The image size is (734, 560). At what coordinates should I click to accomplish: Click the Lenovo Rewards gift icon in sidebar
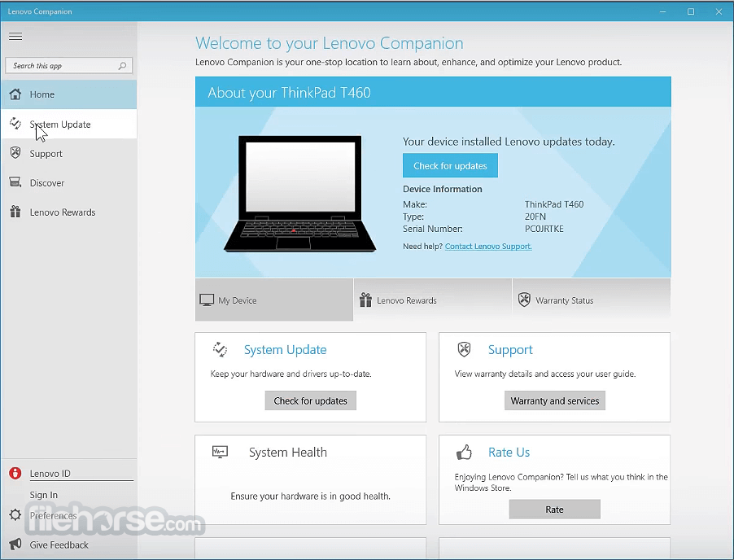click(15, 212)
